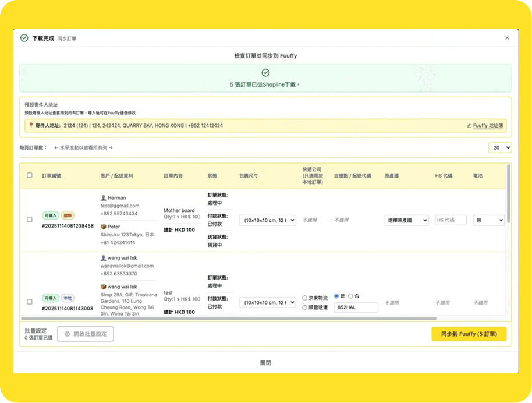Click the HS 代碼 input field
532x403 pixels.
450,220
